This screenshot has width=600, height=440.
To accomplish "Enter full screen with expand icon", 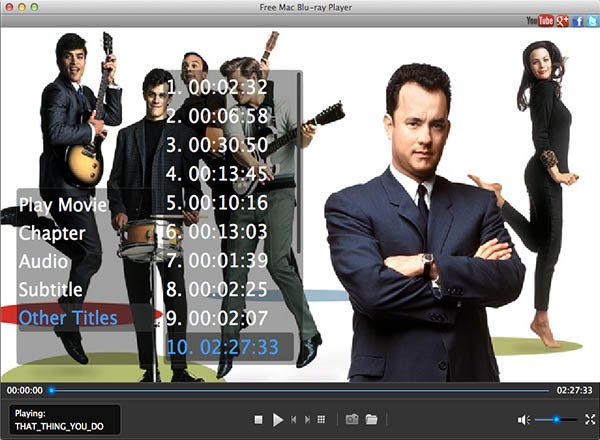I will click(590, 419).
